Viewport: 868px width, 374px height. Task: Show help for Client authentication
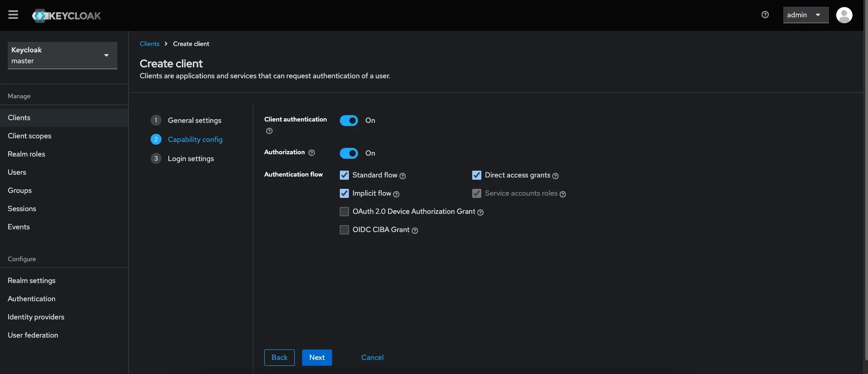tap(269, 131)
